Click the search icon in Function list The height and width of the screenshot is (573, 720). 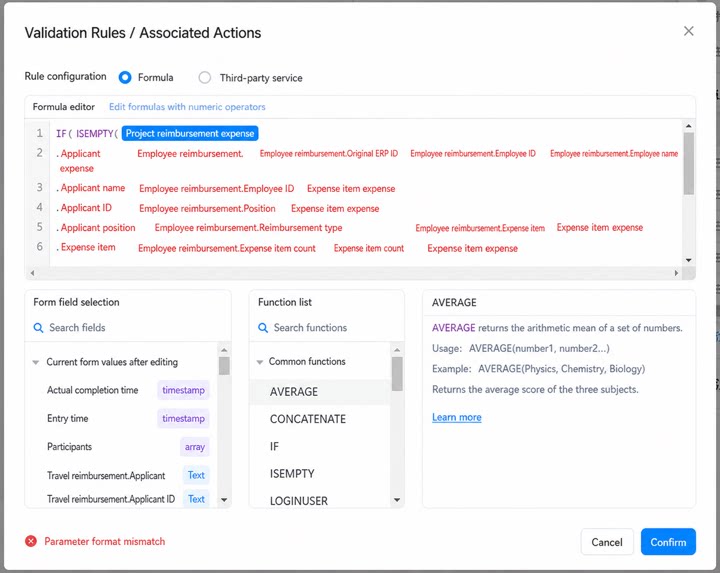click(263, 328)
